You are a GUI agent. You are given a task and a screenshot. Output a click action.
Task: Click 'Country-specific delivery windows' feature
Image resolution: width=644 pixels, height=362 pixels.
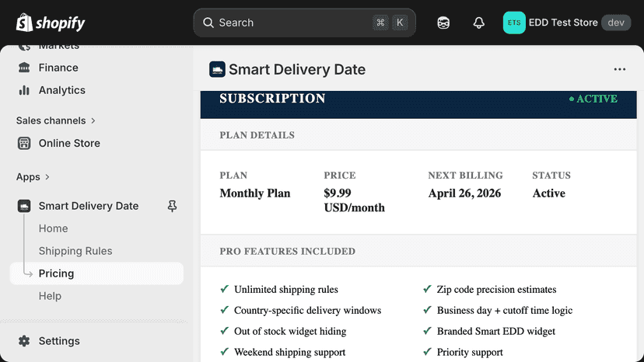click(x=308, y=310)
